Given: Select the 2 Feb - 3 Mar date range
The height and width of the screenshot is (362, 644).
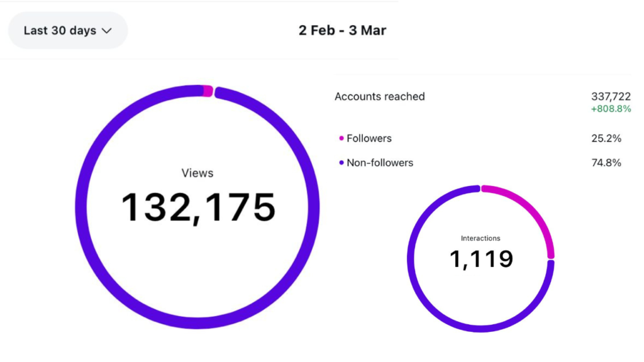Looking at the screenshot, I should point(342,30).
